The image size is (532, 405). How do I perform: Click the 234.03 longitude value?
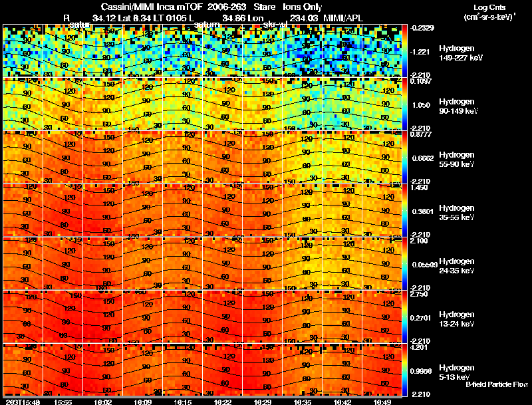click(304, 18)
